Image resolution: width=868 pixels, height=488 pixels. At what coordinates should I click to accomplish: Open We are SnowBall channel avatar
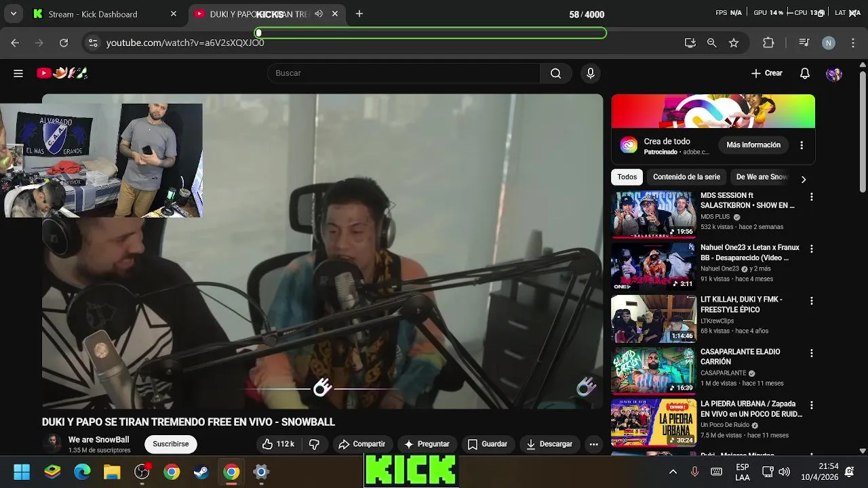[52, 444]
